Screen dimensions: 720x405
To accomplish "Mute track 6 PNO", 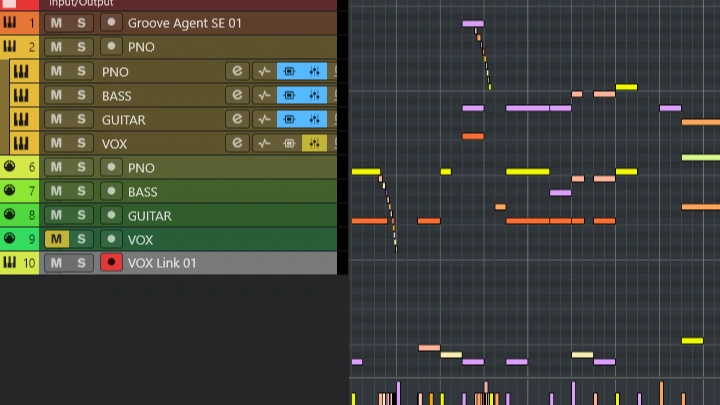I will [x=56, y=167].
